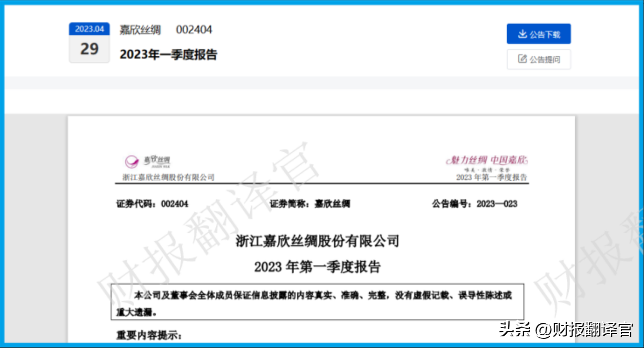Click the 证券简称：嘉欣丝绸 text
The height and width of the screenshot is (348, 644).
310,204
